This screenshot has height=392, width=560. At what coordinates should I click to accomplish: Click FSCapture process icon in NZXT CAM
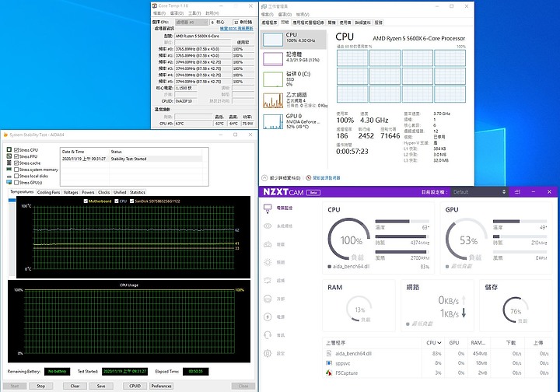click(x=328, y=373)
